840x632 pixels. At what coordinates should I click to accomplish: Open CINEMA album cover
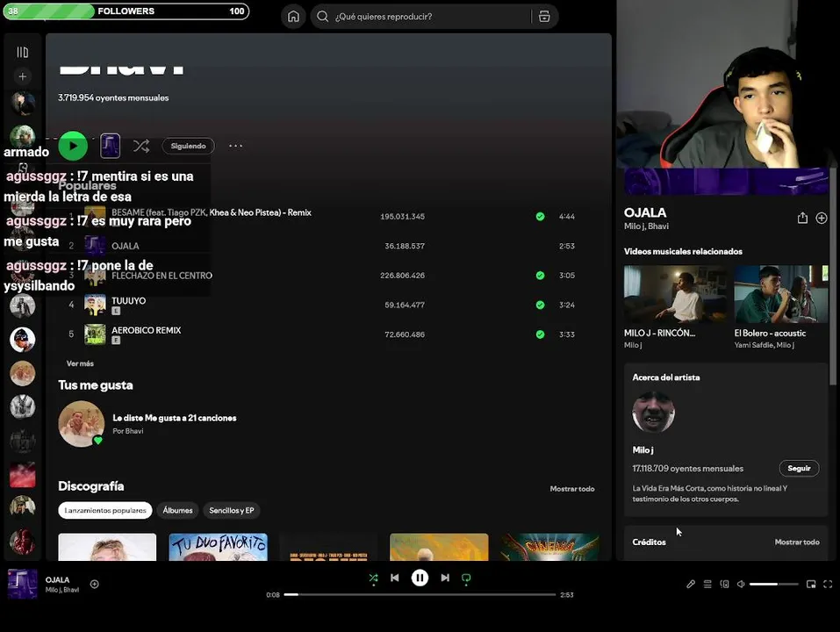tap(549, 547)
